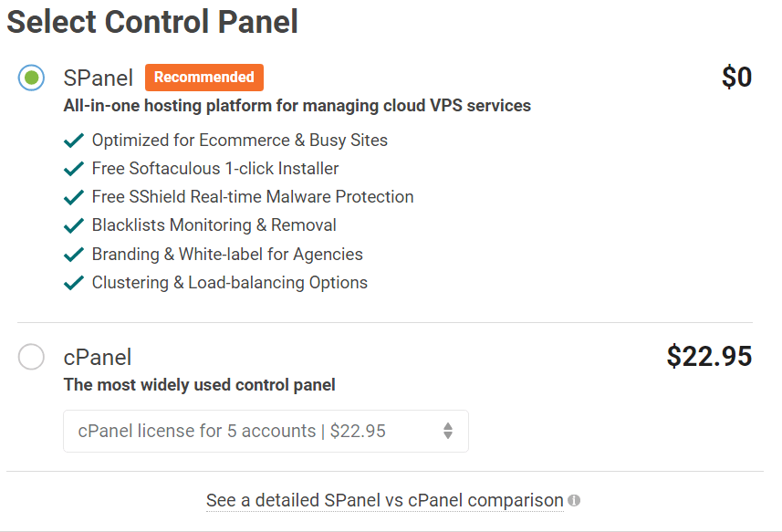782x532 pixels.
Task: Click the checkmark beside Optimized for Ecommerce
Action: tap(75, 140)
